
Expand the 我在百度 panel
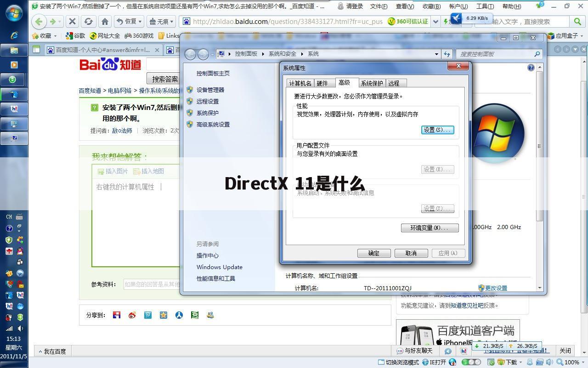tap(52, 351)
